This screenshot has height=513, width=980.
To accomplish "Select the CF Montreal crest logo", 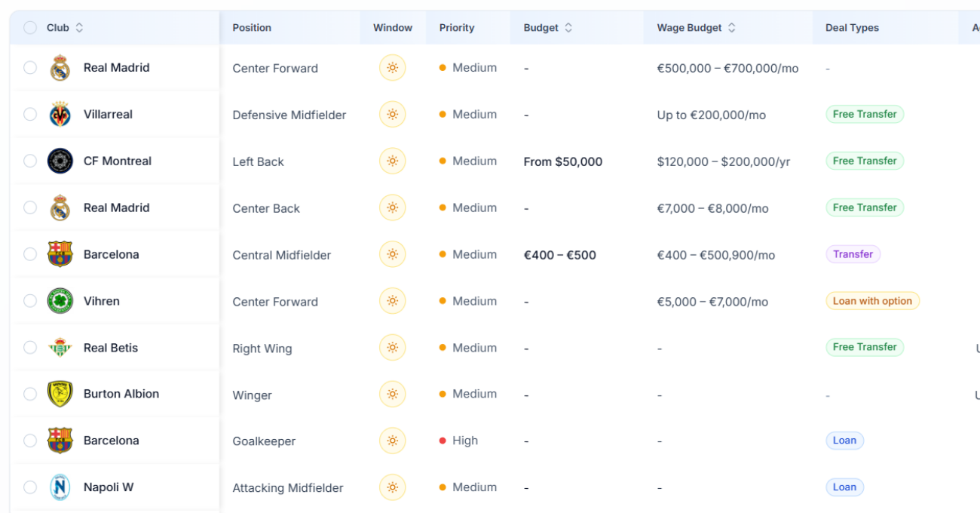I will 60,161.
